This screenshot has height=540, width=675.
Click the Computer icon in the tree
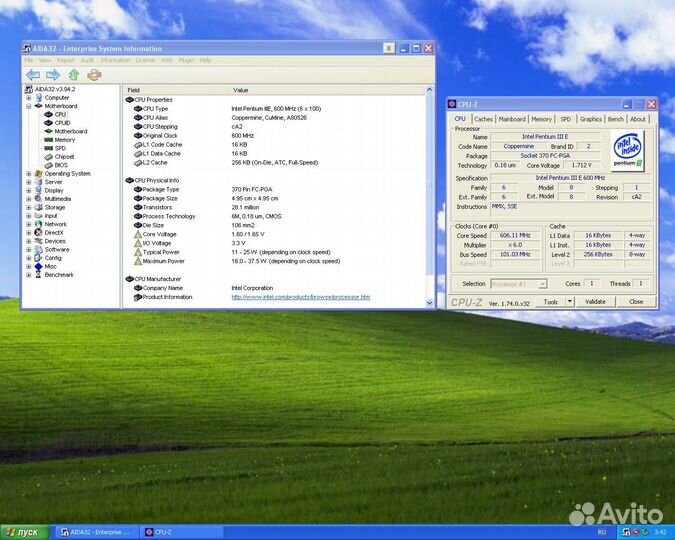click(x=39, y=98)
